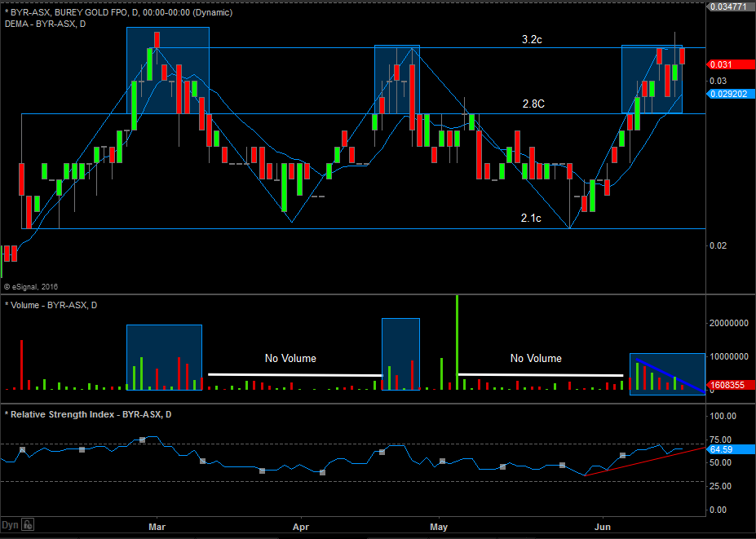Image resolution: width=756 pixels, height=539 pixels.
Task: Click the 0.00 RSI axis label
Action: click(x=718, y=510)
